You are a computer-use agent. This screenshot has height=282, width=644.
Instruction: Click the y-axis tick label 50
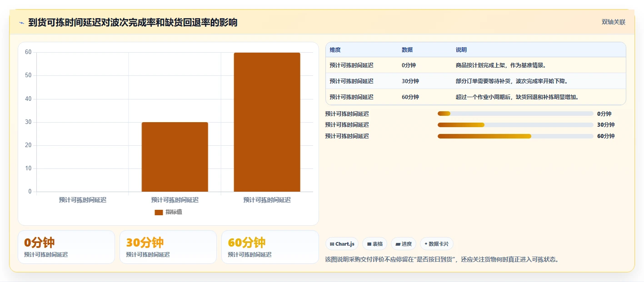28,75
